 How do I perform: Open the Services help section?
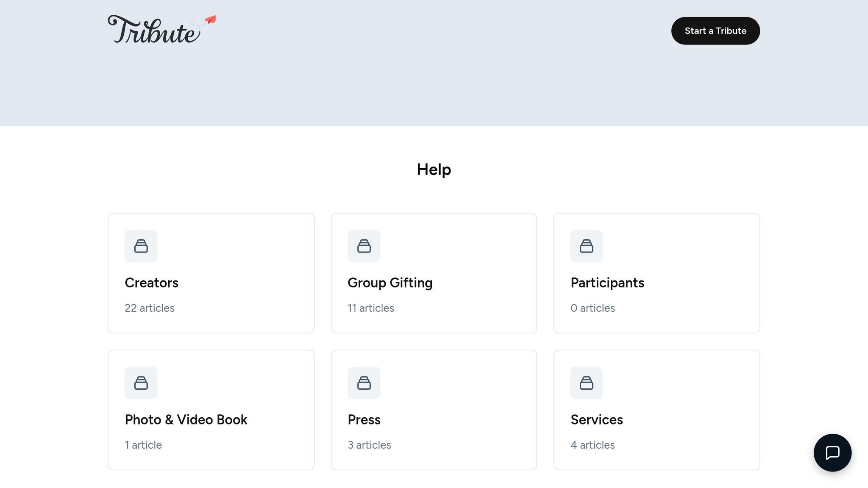coord(596,419)
